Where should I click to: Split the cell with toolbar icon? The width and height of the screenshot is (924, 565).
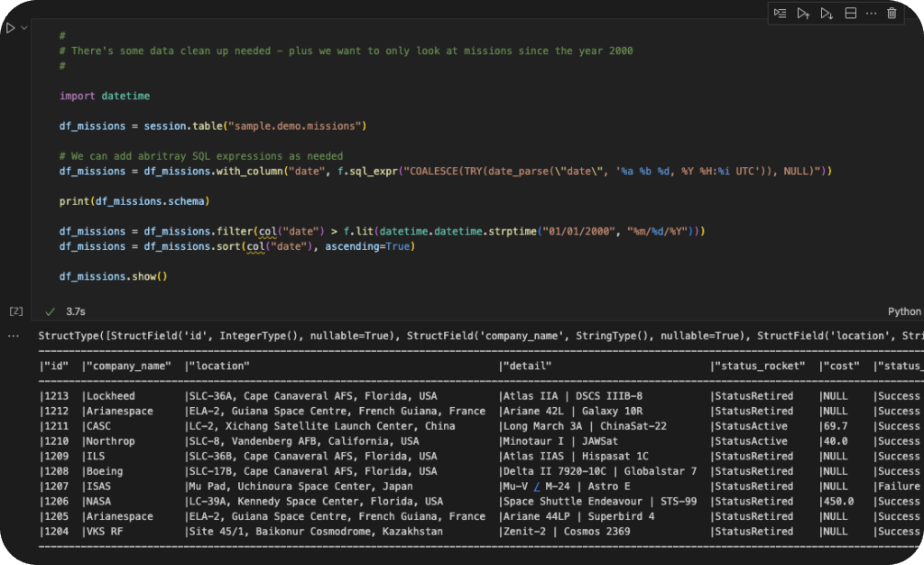click(x=850, y=14)
